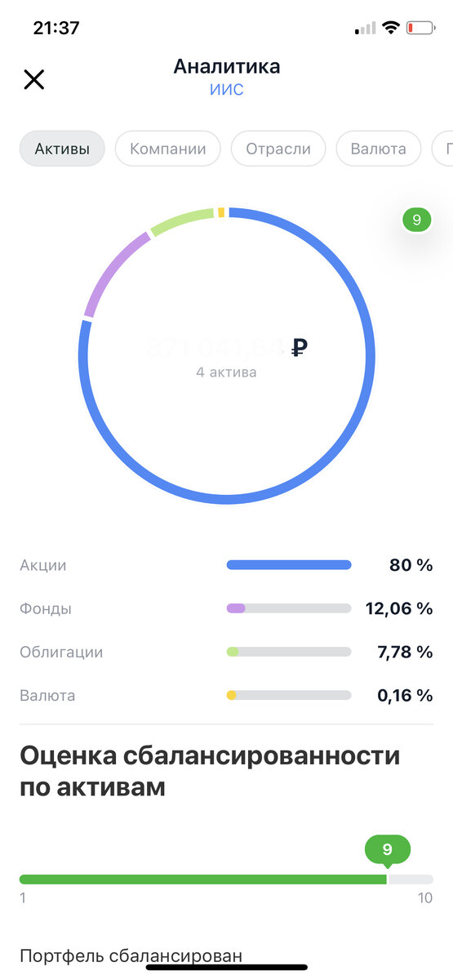Viewport: 453px width, 980px height.
Task: Tap the ruble amount in the chart center
Action: 227,348
